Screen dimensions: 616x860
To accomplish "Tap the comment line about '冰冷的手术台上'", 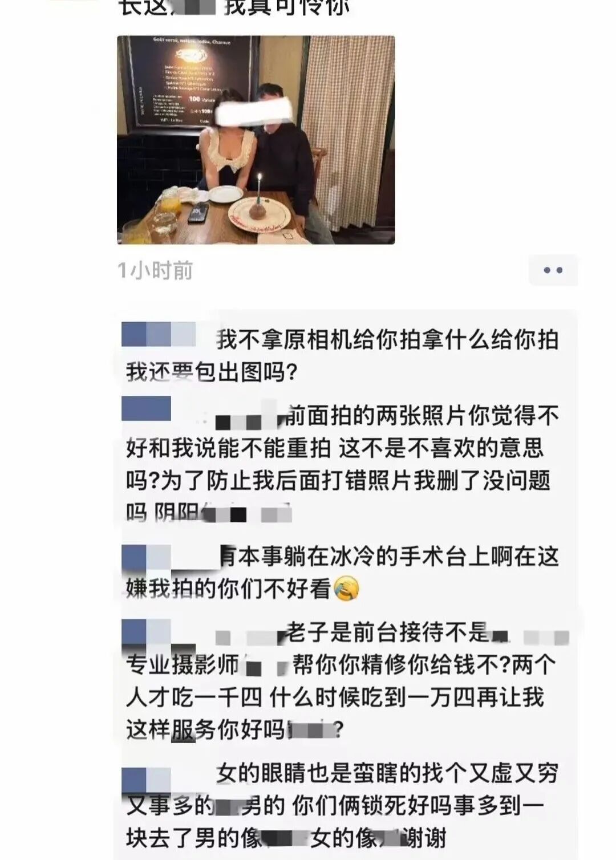I will coord(390,557).
